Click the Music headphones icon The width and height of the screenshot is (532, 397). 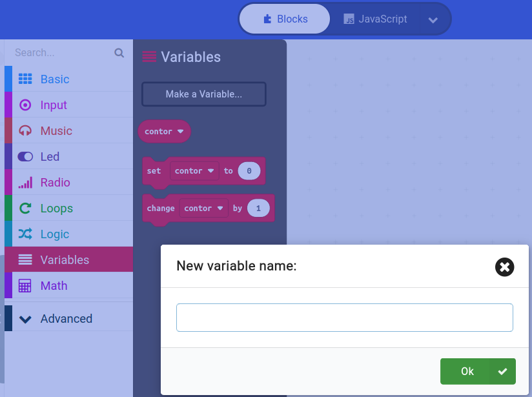25,131
